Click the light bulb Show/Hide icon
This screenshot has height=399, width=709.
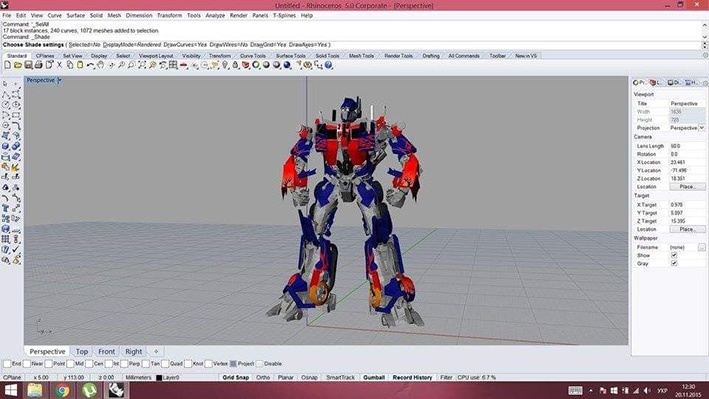[225, 65]
